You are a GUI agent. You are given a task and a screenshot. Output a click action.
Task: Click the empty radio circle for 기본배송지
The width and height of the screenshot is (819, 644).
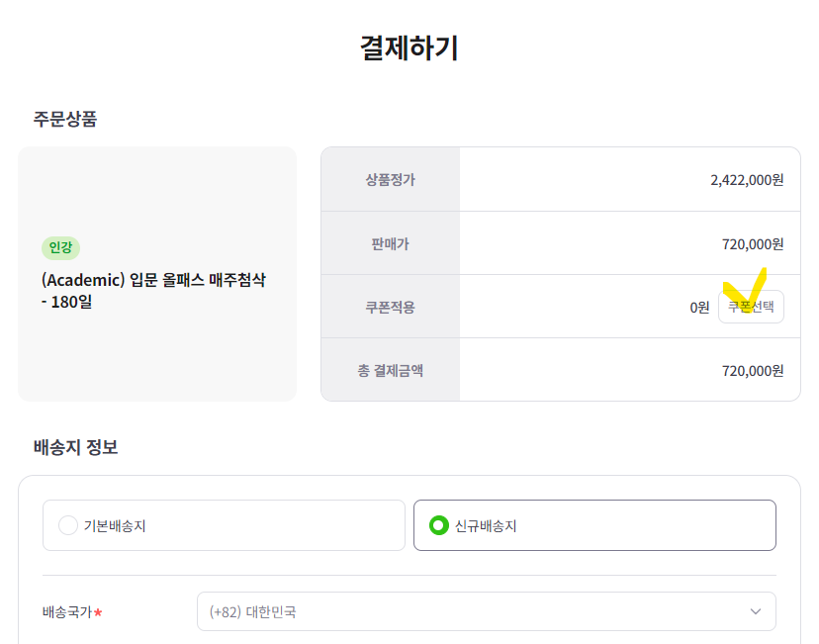(x=68, y=525)
